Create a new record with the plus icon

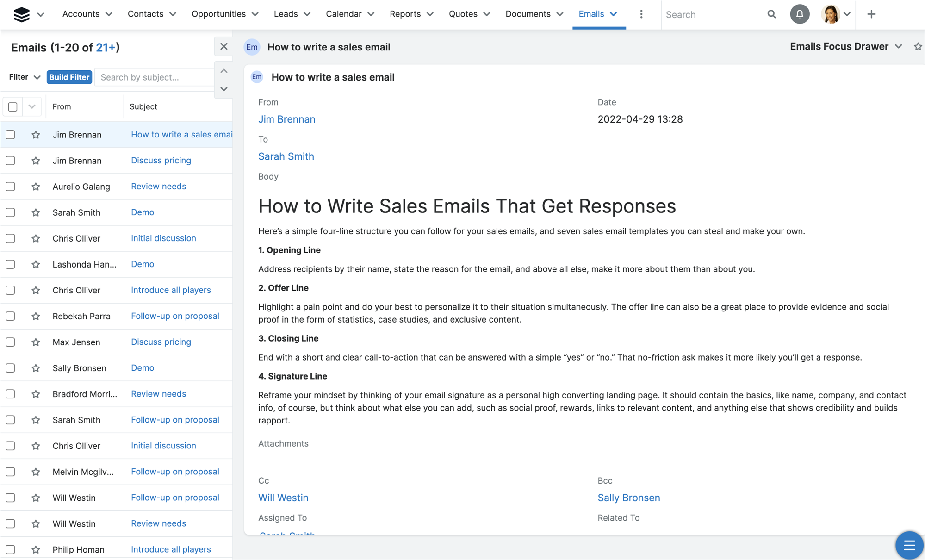coord(871,14)
